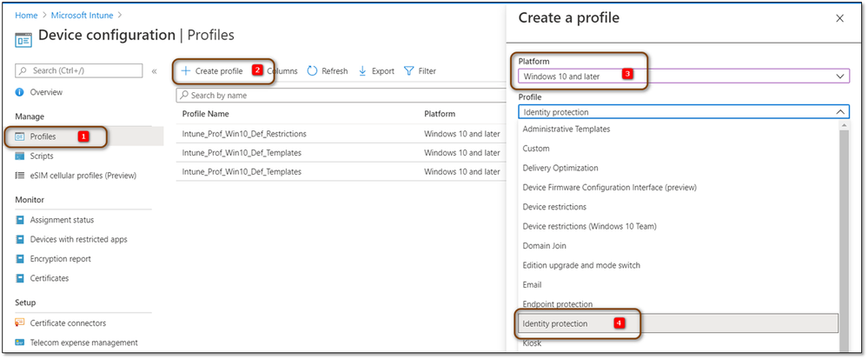
Task: Click the Certificate connectors icon
Action: click(x=20, y=323)
